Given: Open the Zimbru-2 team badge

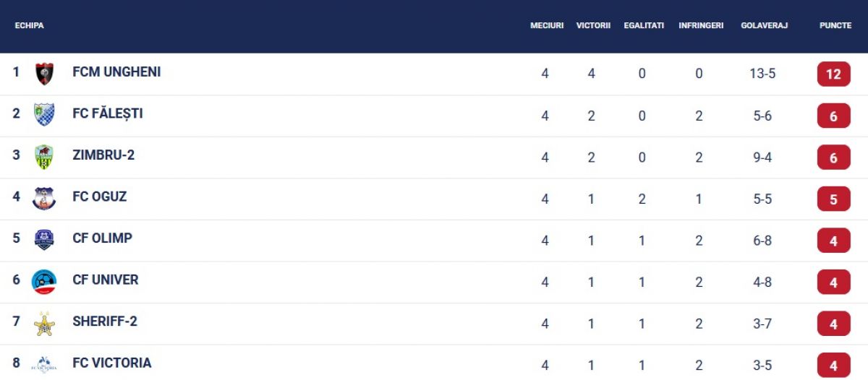Looking at the screenshot, I should pyautogui.click(x=45, y=157).
